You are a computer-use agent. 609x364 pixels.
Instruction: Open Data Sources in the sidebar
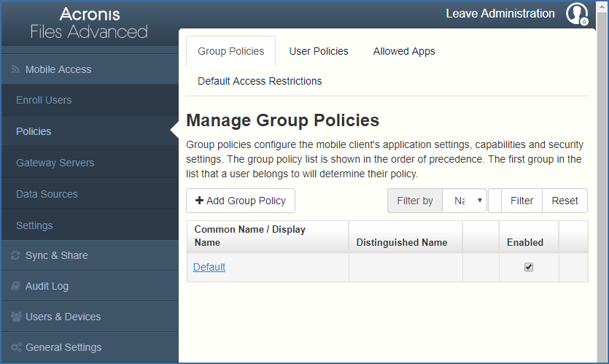(x=90, y=194)
